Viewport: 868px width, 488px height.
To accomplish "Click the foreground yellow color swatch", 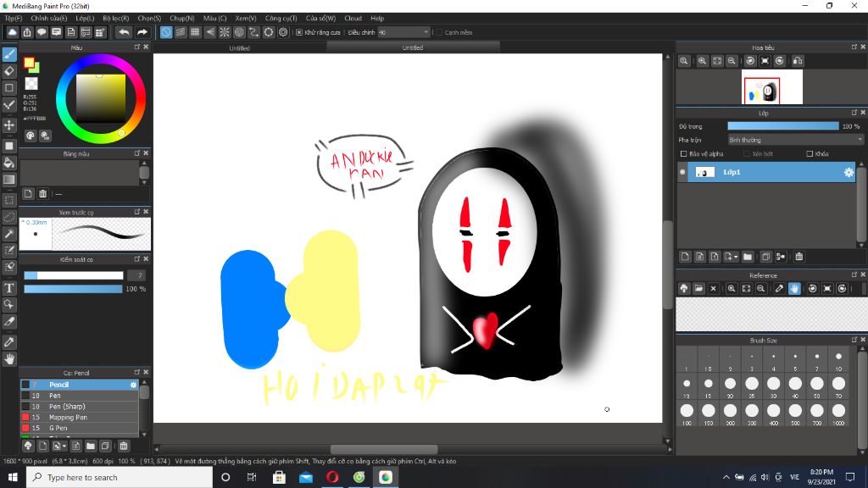I will point(29,63).
